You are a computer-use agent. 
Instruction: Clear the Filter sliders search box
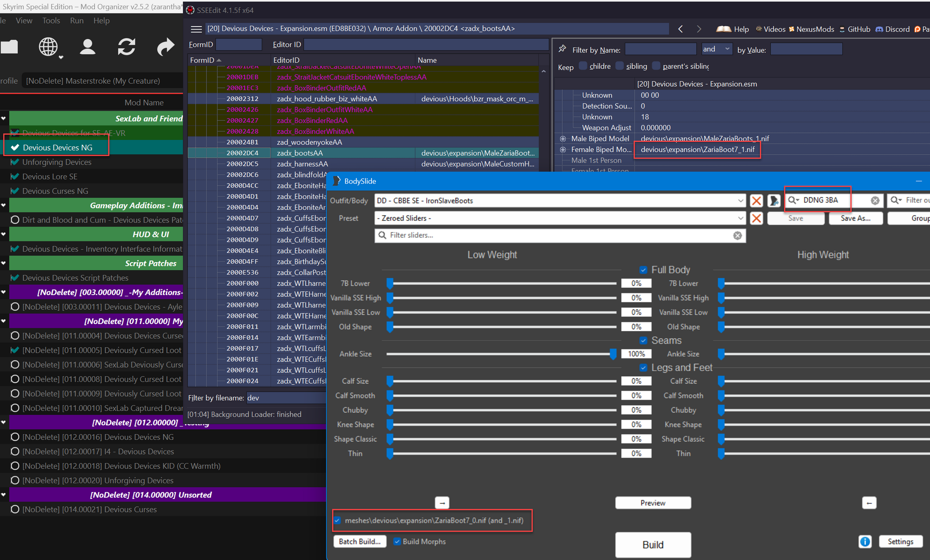click(x=737, y=235)
